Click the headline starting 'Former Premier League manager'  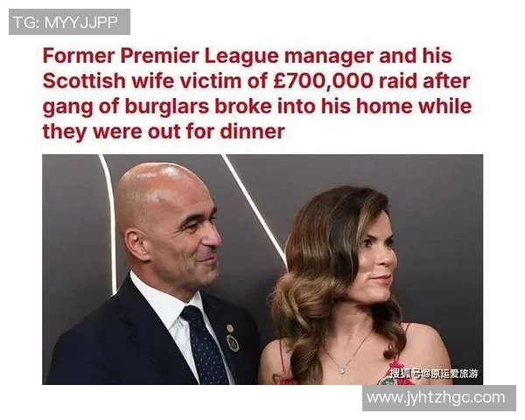tap(257, 94)
